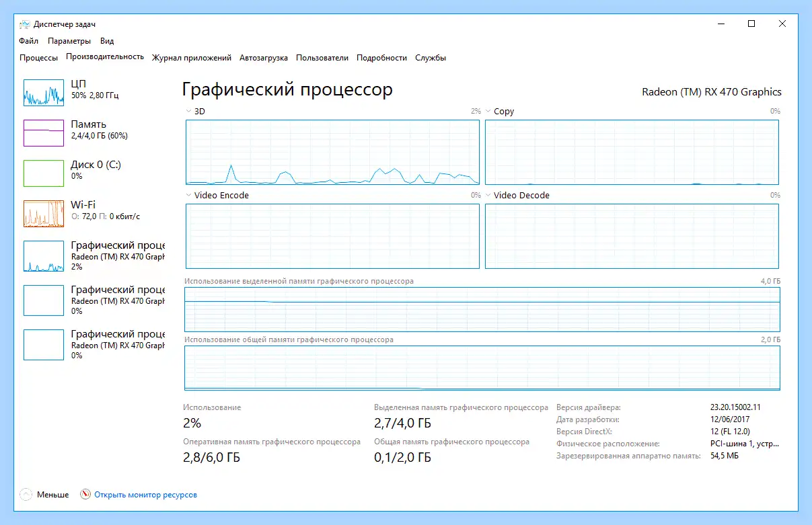Open the Параметры menu
Image resolution: width=812 pixels, height=525 pixels.
click(69, 41)
